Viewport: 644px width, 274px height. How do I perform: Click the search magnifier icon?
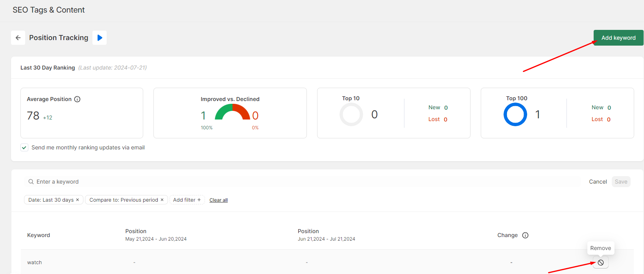[x=31, y=182]
